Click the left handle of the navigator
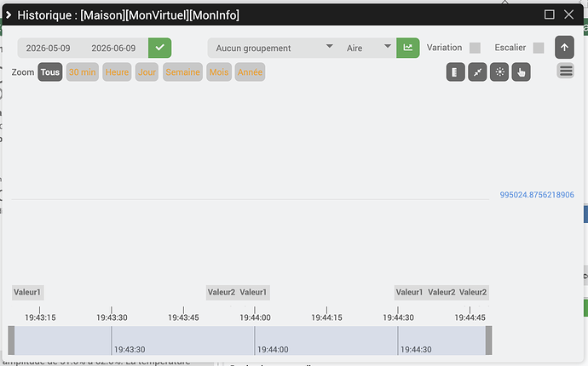Image resolution: width=588 pixels, height=366 pixels. (11, 340)
